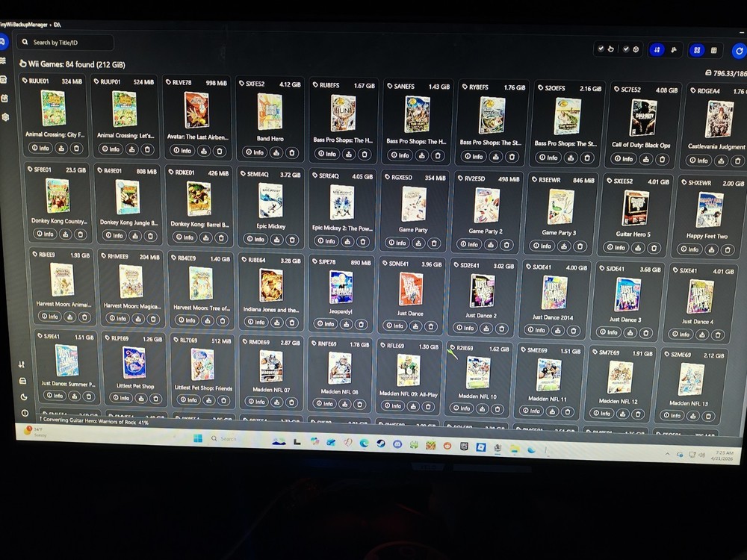Select the sort by size button
The image size is (747, 560).
(674, 49)
